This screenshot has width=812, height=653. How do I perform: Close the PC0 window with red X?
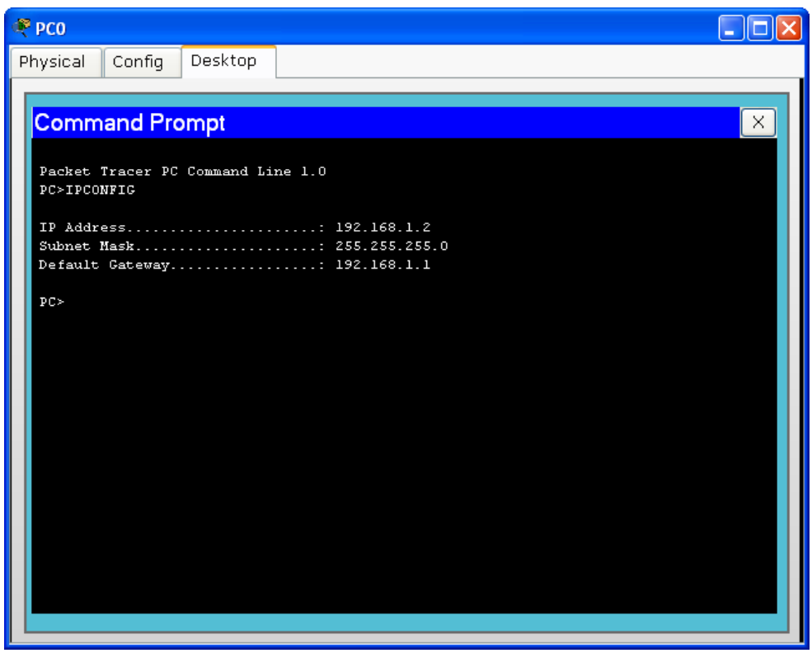[788, 29]
